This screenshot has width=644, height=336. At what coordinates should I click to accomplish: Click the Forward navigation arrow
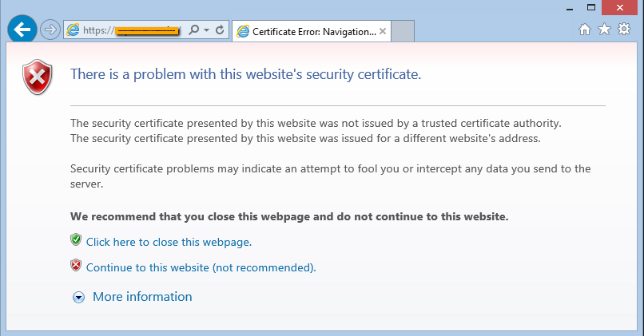pos(50,30)
